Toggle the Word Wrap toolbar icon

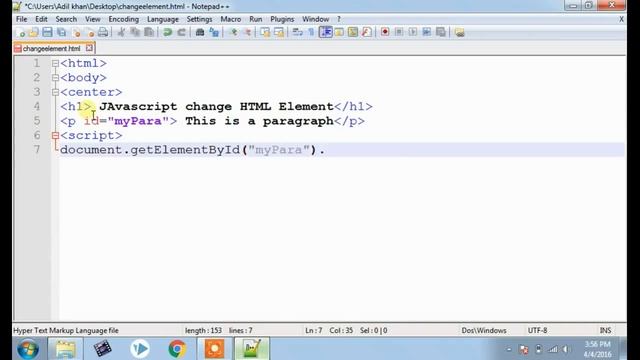298,32
